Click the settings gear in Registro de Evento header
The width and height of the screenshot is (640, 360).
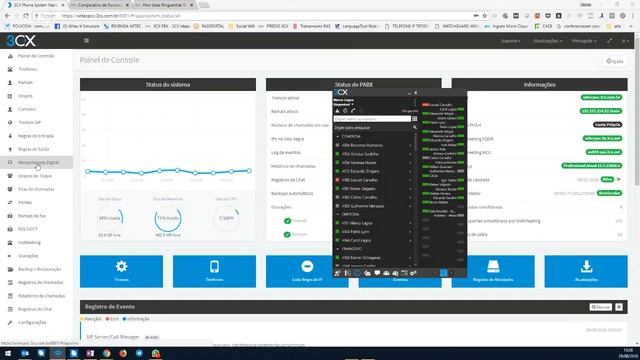point(619,307)
